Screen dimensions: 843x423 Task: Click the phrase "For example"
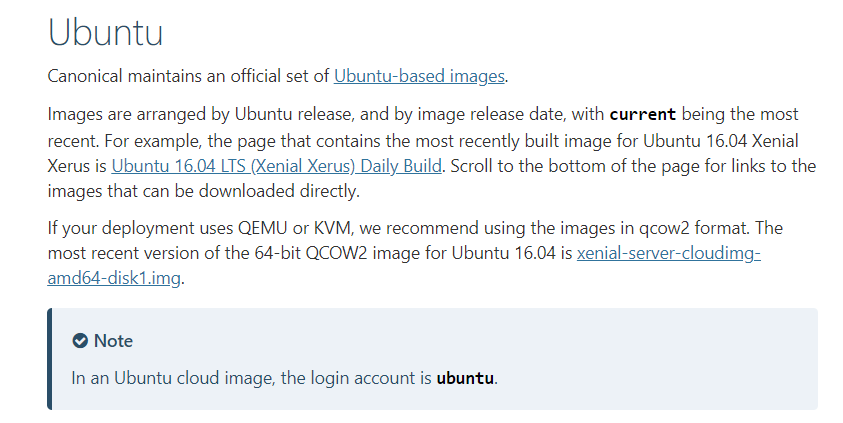coord(153,141)
